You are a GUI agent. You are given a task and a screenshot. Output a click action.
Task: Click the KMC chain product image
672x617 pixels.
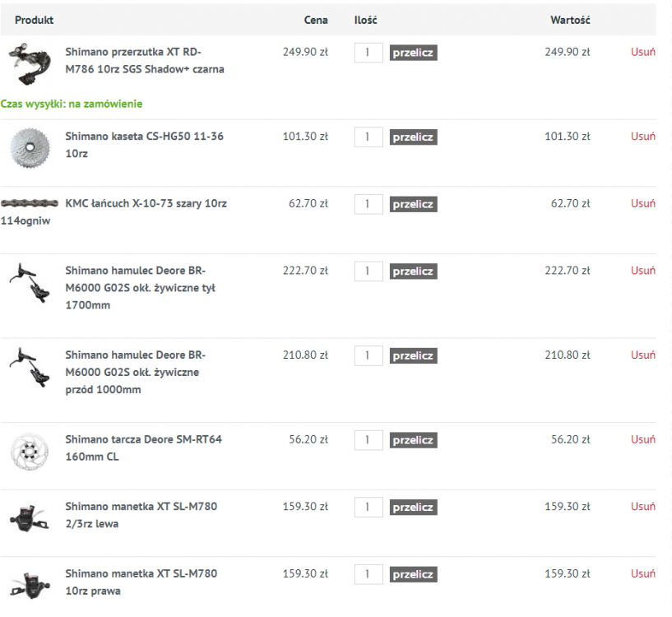(x=30, y=203)
